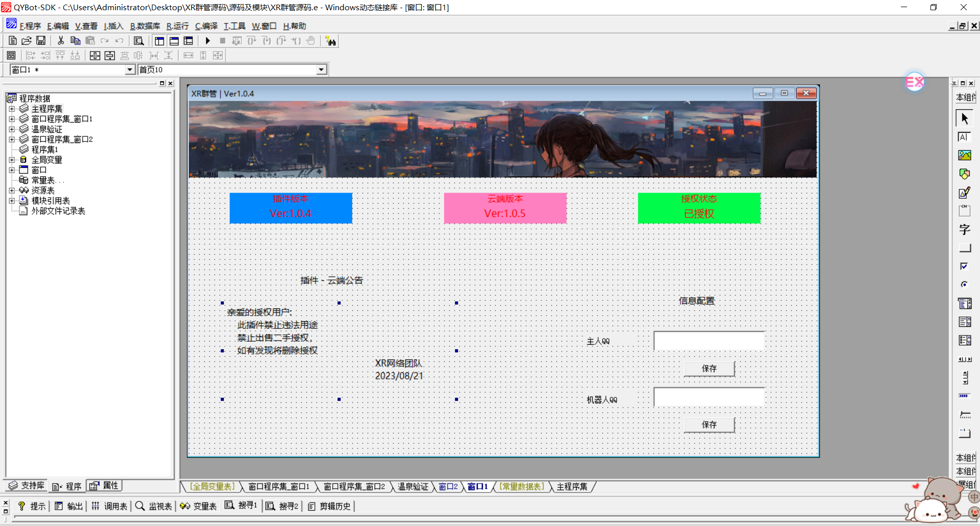Open the 首页10 dropdown arrow
Image resolution: width=980 pixels, height=526 pixels.
tap(321, 70)
